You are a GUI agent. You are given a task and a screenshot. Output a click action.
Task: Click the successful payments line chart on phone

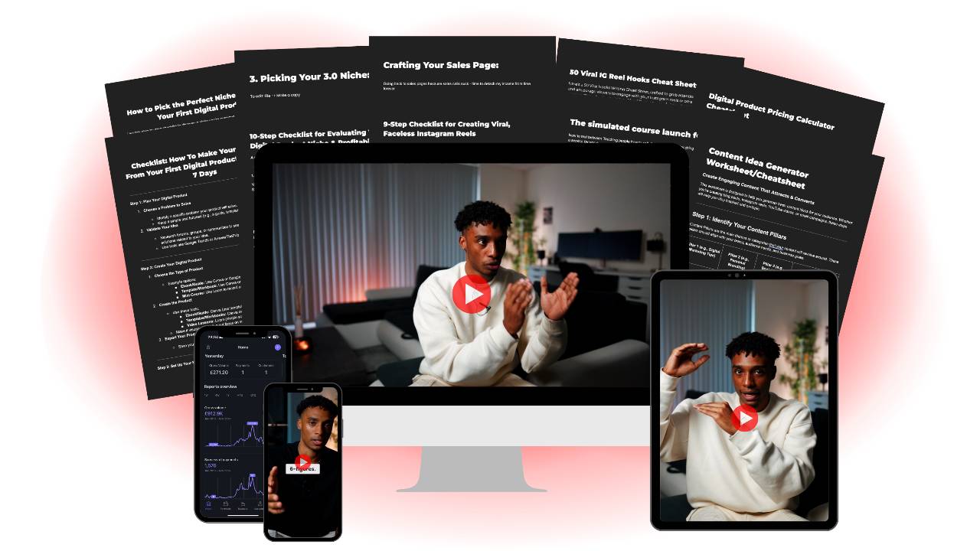(x=234, y=485)
